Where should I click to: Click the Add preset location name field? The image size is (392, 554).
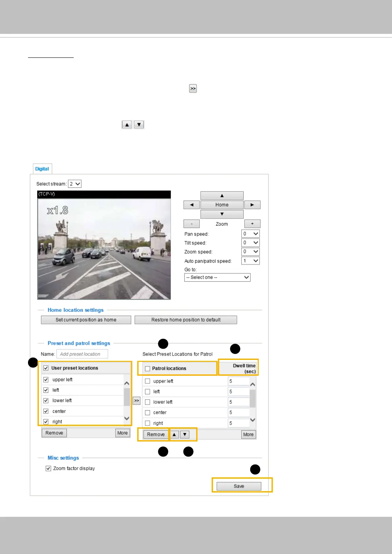[x=82, y=354]
